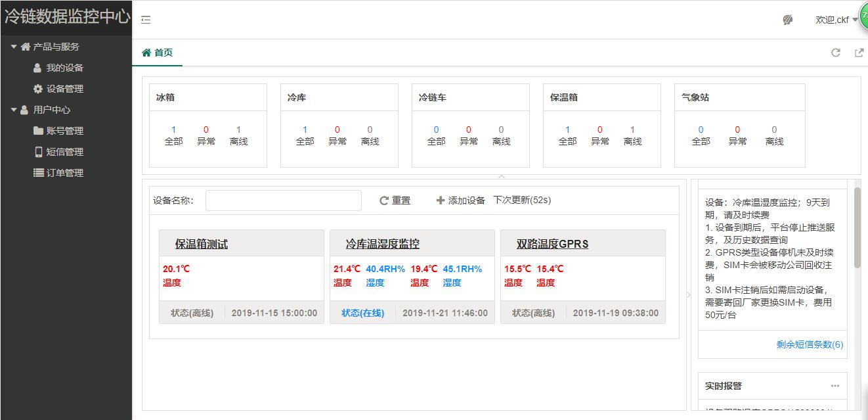This screenshot has width=868, height=420.
Task: Click the more options dots in 实时报警 panel
Action: (835, 386)
